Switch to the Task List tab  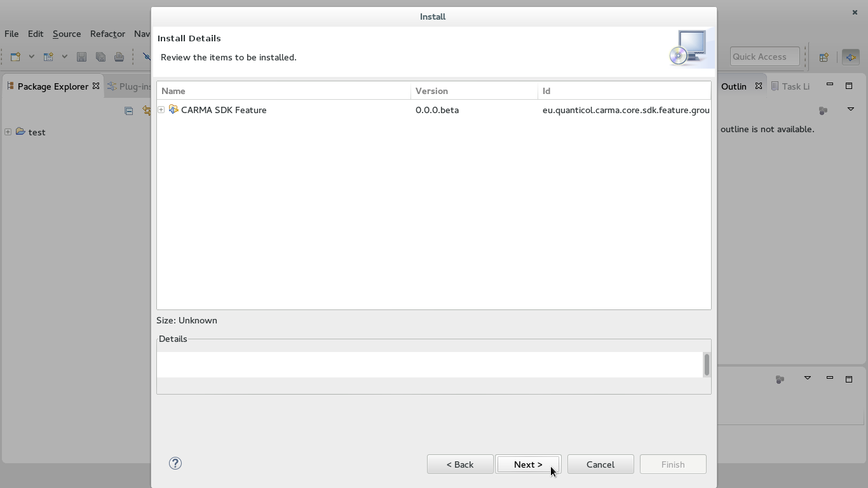coord(790,86)
